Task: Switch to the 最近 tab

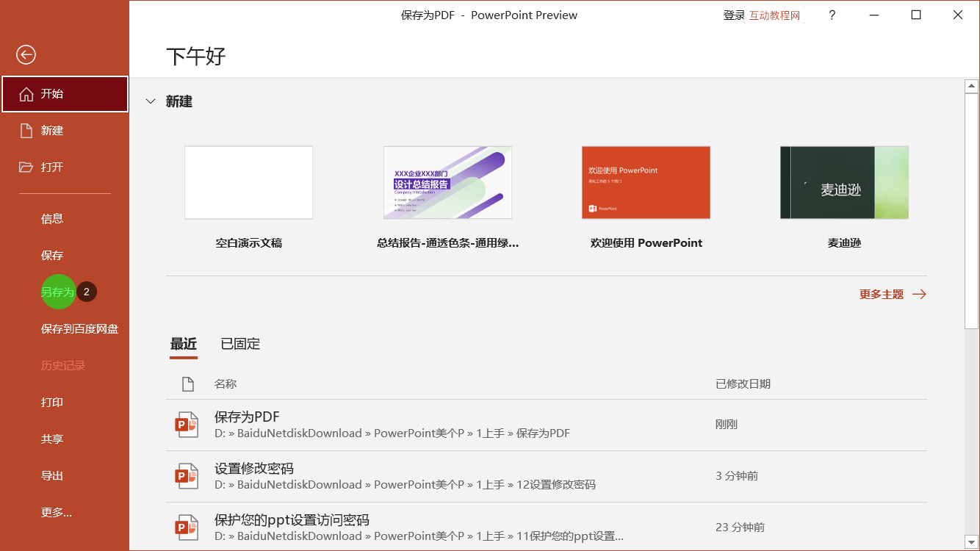Action: pos(184,343)
